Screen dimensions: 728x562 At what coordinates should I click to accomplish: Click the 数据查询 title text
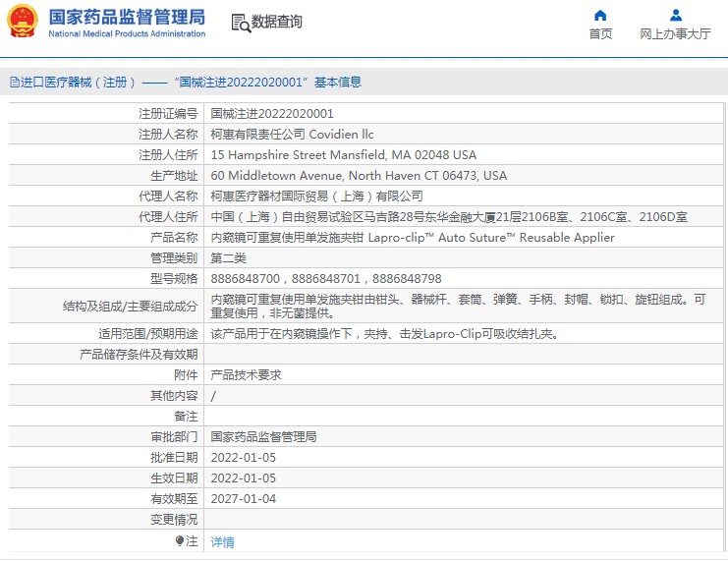pos(277,22)
